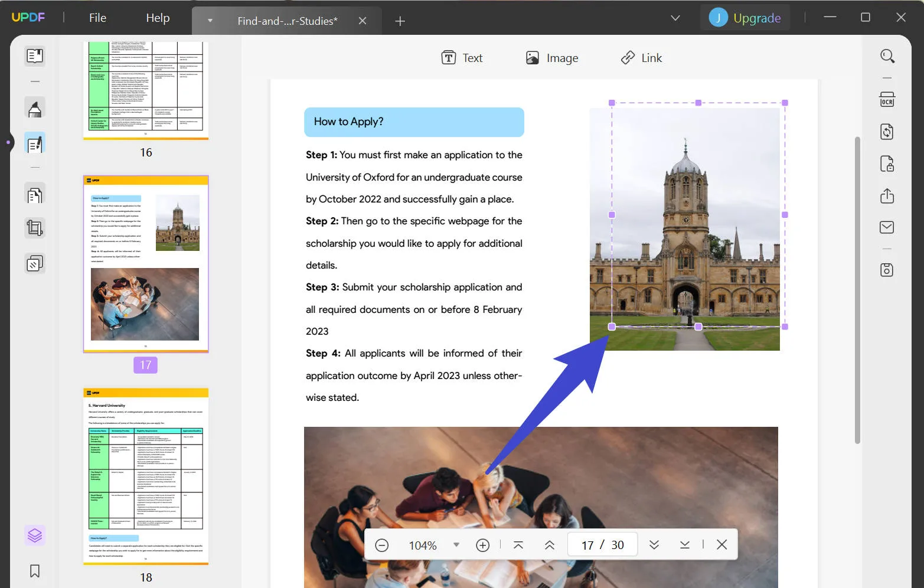Open the zoom percentage dropdown
Screen dimensions: 924x588
click(x=456, y=544)
